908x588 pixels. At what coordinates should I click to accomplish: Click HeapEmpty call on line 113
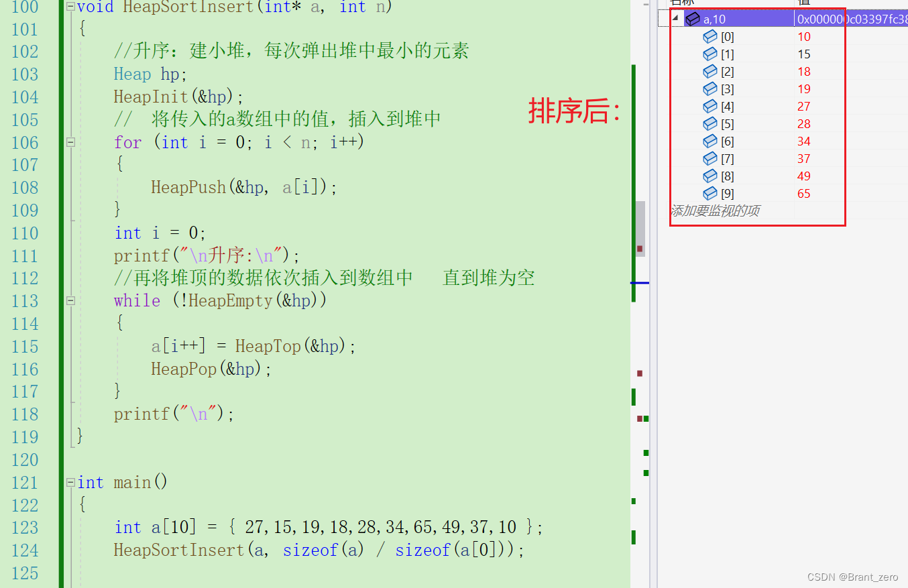coord(231,301)
